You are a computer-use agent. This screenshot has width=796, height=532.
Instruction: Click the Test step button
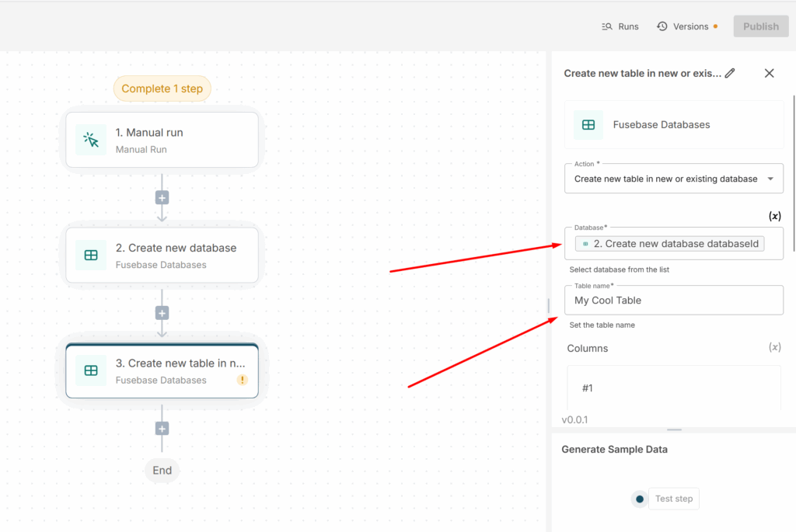pos(673,499)
